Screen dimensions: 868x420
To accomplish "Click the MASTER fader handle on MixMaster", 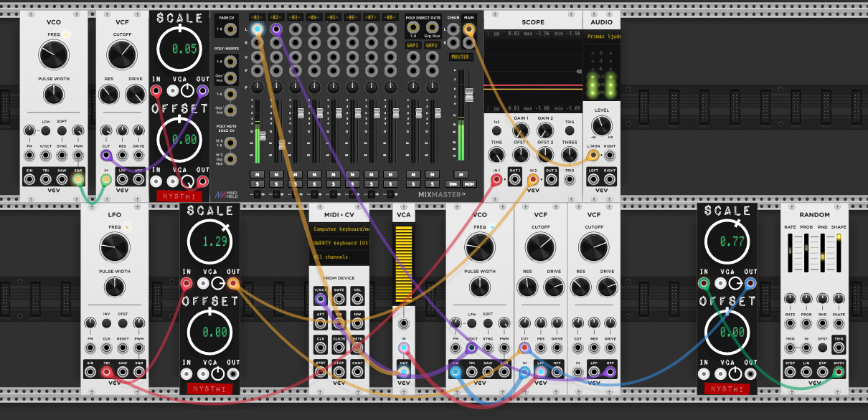I will (x=469, y=95).
